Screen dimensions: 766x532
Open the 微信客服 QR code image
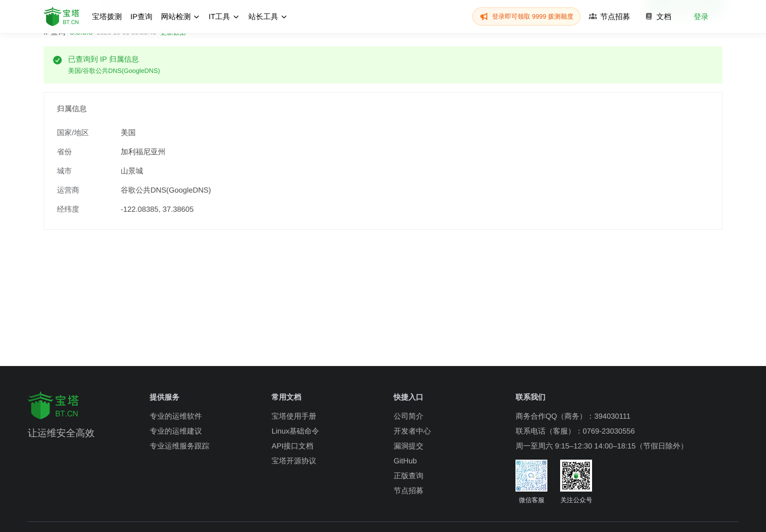pyautogui.click(x=531, y=476)
